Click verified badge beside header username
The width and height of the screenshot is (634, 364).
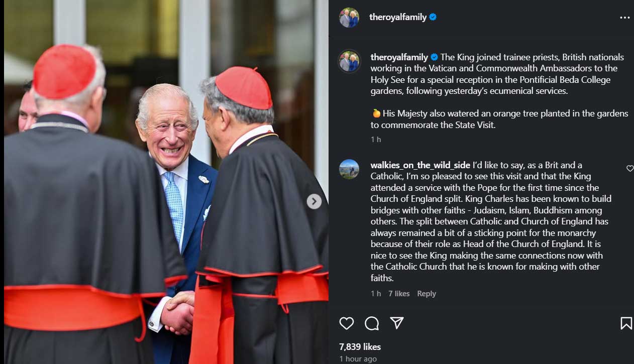433,17
